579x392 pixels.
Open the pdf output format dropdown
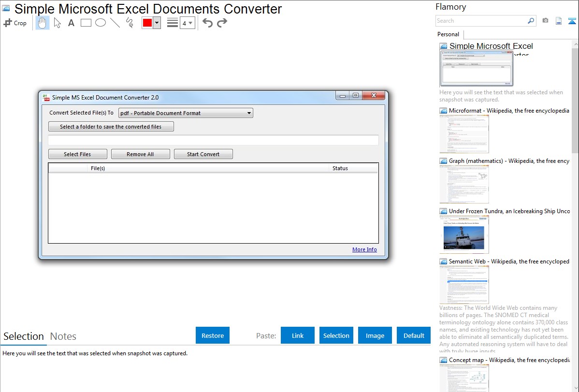tap(186, 113)
